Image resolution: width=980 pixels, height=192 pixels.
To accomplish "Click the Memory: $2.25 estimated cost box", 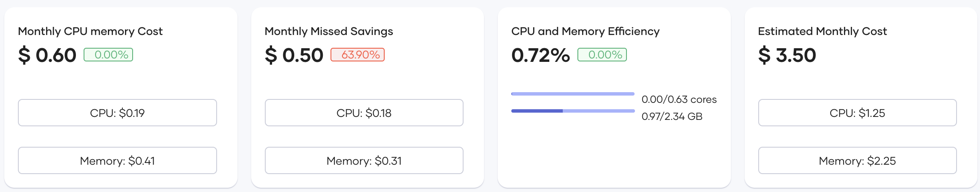I will (857, 160).
